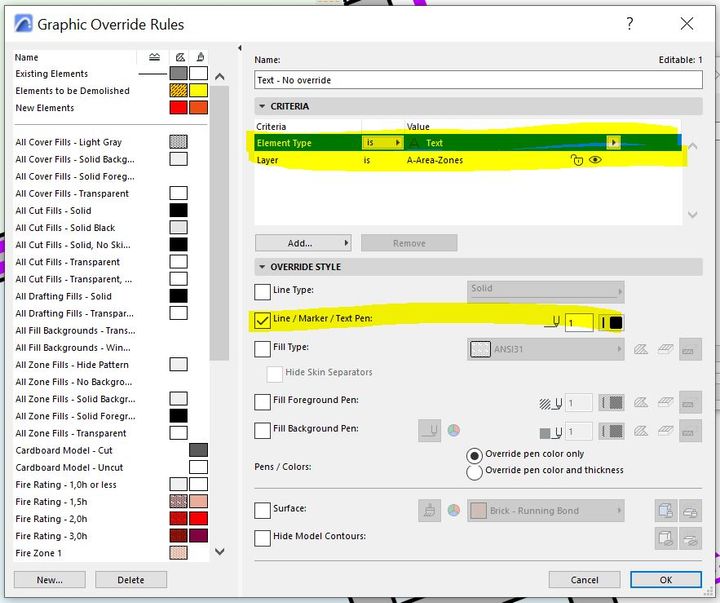
Task: Click the color wheel icon beside Fill Background Pen
Action: (x=454, y=430)
